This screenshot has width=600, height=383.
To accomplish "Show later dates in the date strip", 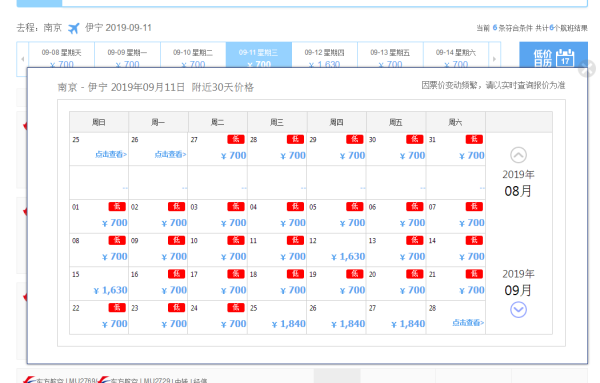I will 494,59.
